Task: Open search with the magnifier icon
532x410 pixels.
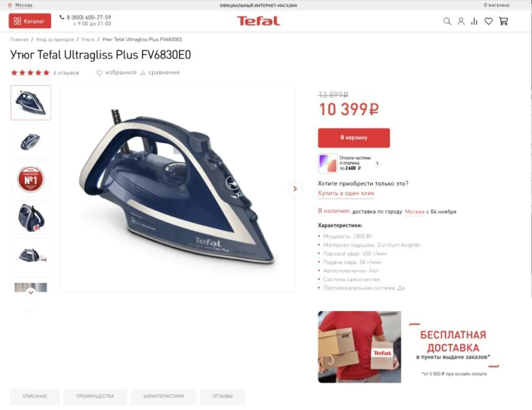Action: pyautogui.click(x=447, y=21)
